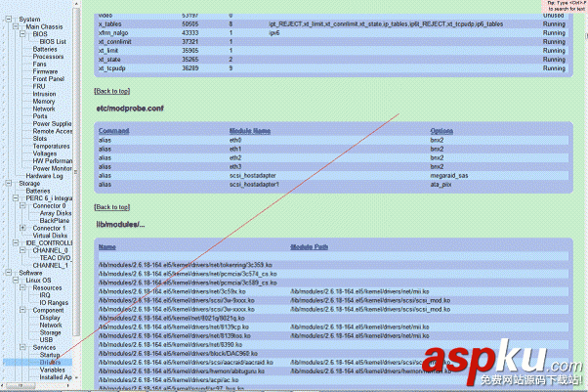
Task: Sort by the Options column header
Action: tap(441, 131)
